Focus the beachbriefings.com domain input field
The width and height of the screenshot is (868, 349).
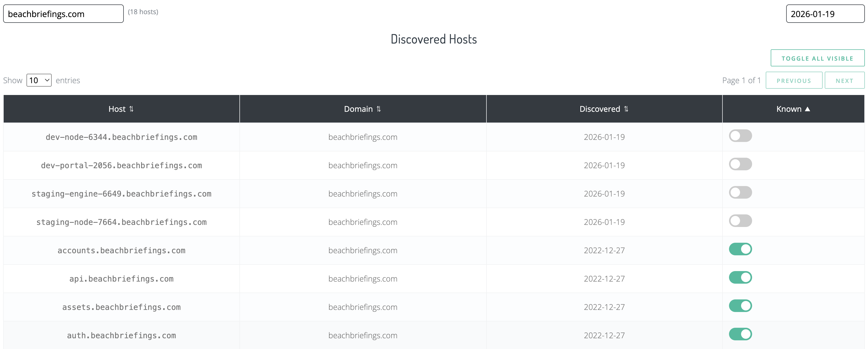(x=63, y=14)
